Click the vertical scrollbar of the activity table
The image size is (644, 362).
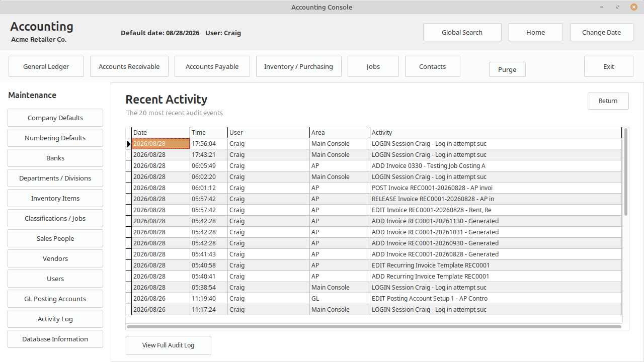pos(626,171)
